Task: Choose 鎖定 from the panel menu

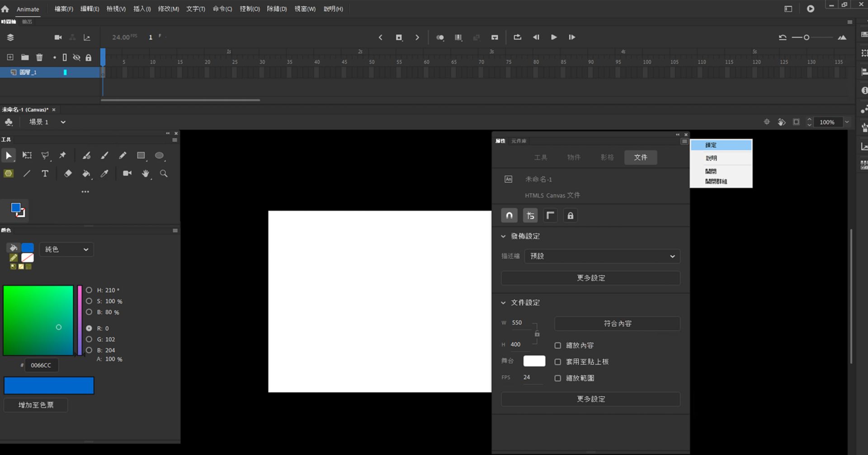Action: point(710,145)
